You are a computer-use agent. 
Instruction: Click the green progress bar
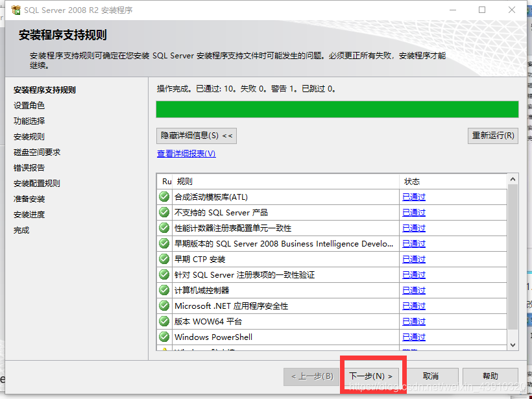[337, 109]
